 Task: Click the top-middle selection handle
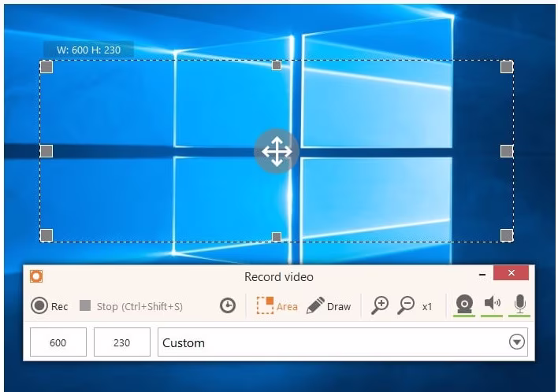[x=277, y=65]
